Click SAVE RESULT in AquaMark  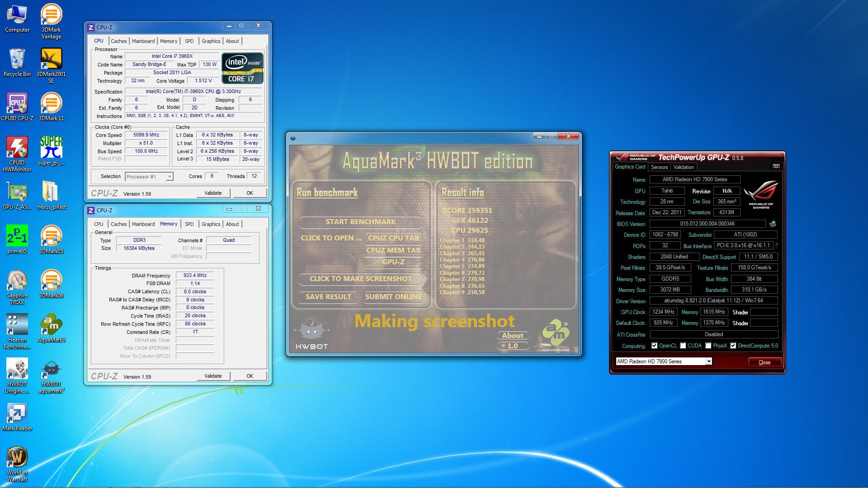(328, 297)
